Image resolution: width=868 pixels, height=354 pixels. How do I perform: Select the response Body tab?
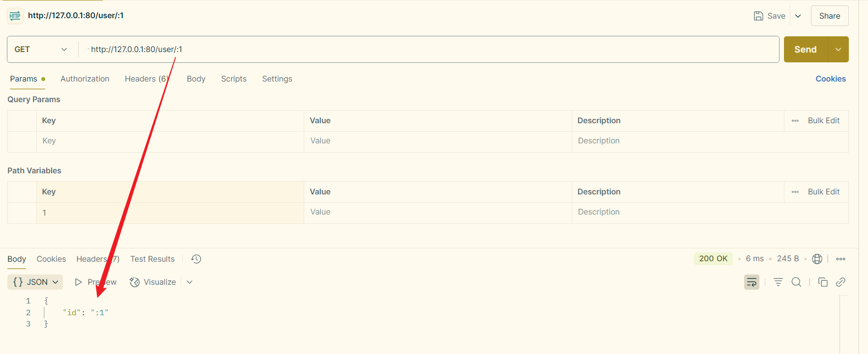click(17, 259)
